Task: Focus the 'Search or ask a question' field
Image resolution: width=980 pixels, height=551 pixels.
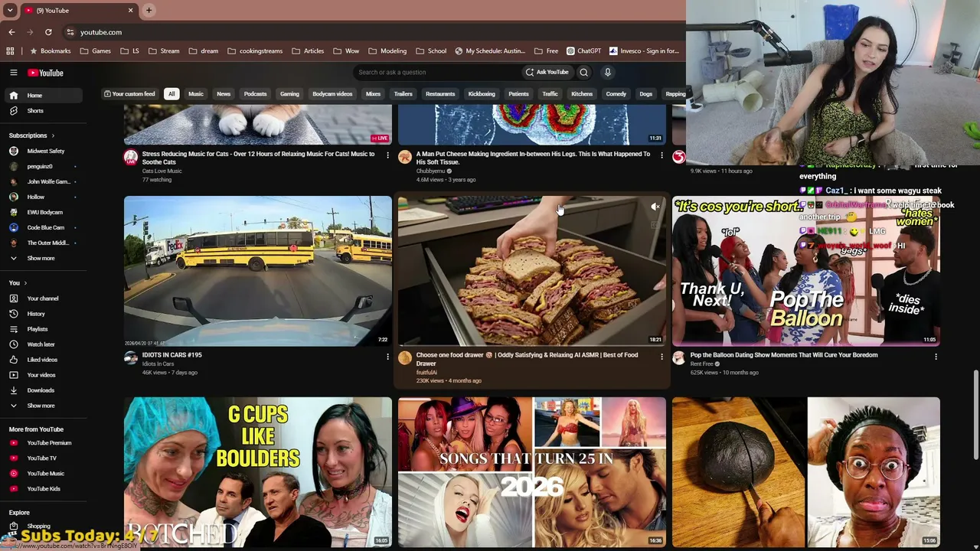Action: [436, 73]
